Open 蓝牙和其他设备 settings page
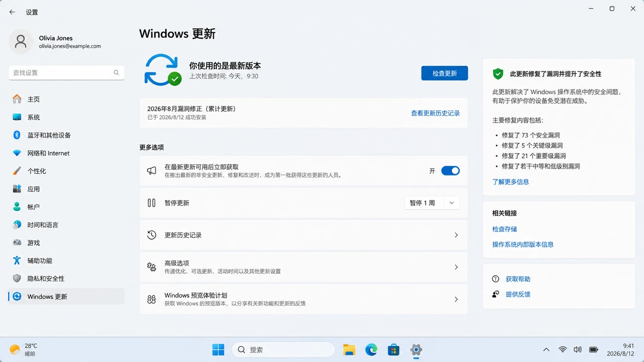 66,135
